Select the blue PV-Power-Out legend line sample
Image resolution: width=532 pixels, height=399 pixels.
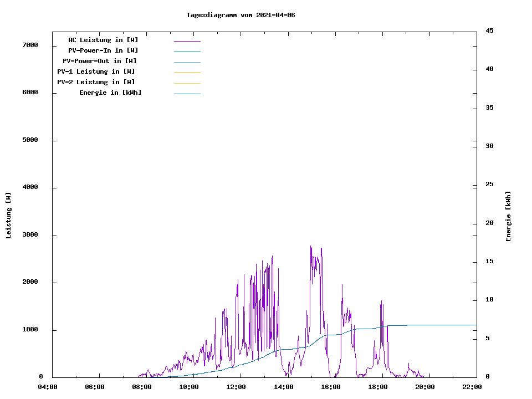coord(187,62)
